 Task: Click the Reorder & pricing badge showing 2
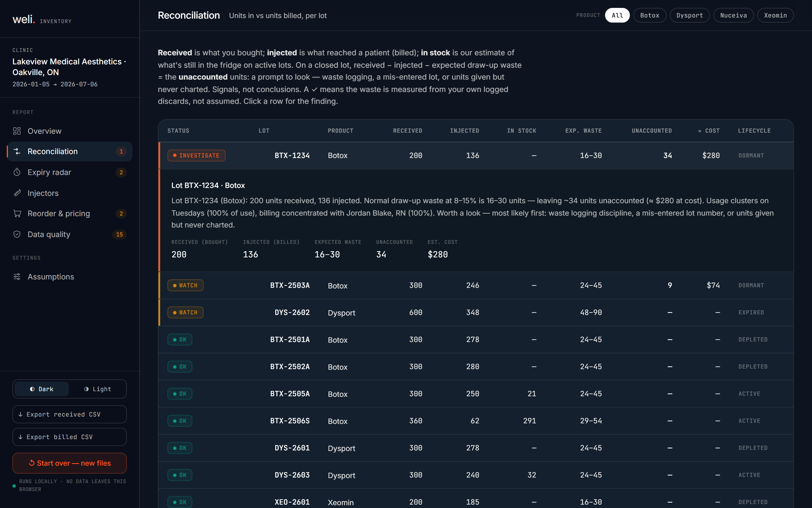click(121, 214)
